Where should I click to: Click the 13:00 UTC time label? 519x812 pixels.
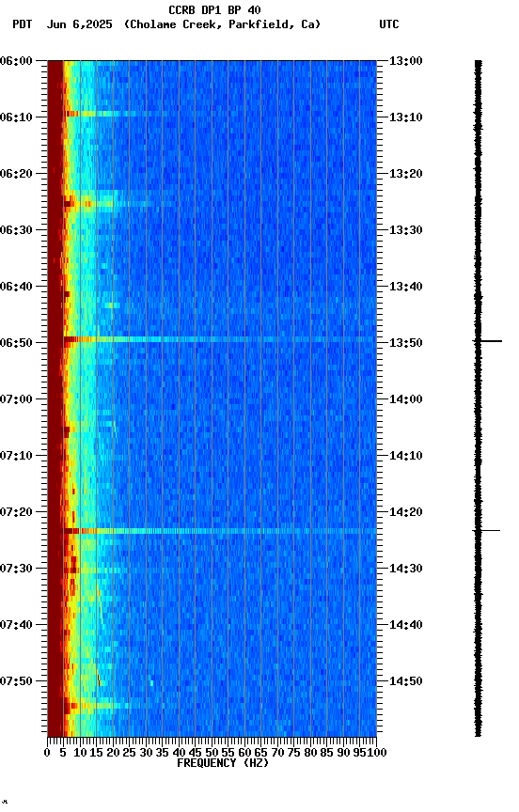pos(406,61)
